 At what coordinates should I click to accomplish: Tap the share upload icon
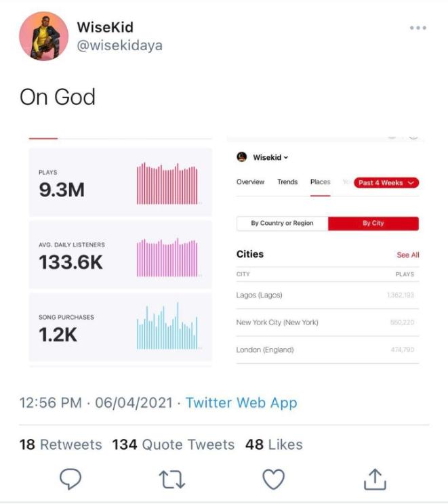point(374,479)
